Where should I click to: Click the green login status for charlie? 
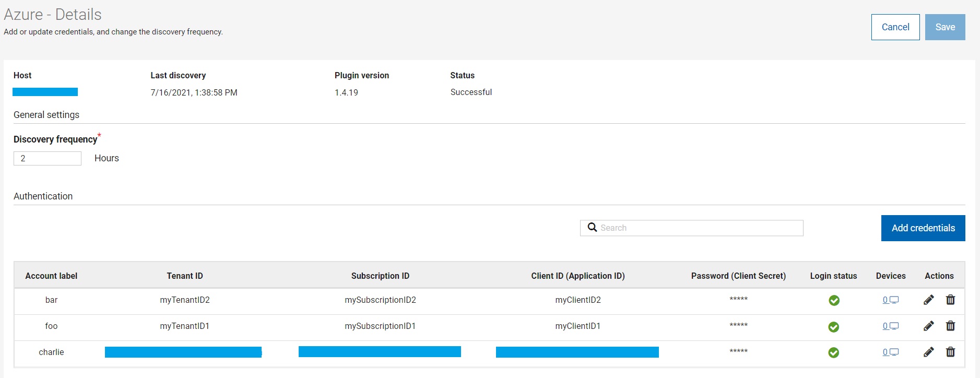pyautogui.click(x=834, y=353)
